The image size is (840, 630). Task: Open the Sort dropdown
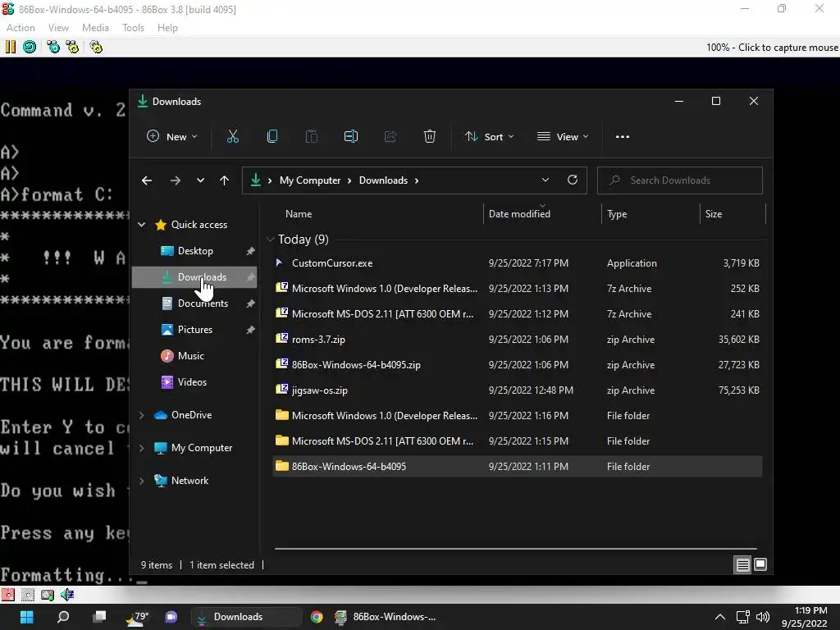click(x=490, y=137)
